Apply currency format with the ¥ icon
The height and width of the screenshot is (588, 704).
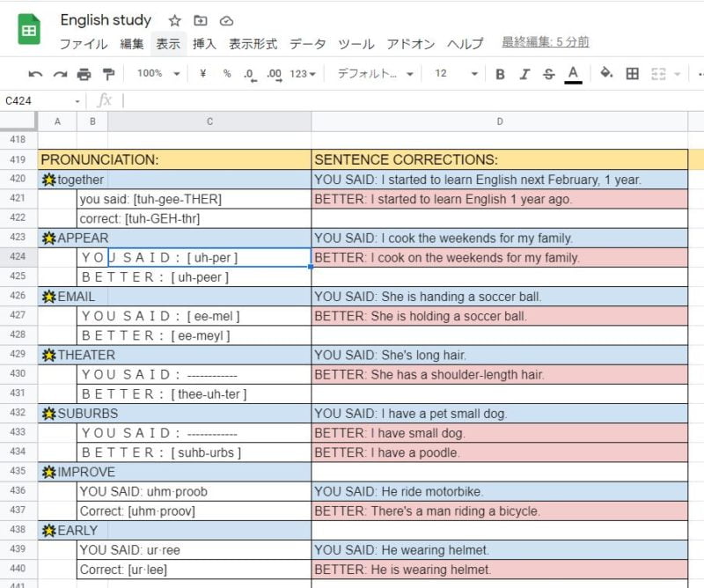coord(201,74)
